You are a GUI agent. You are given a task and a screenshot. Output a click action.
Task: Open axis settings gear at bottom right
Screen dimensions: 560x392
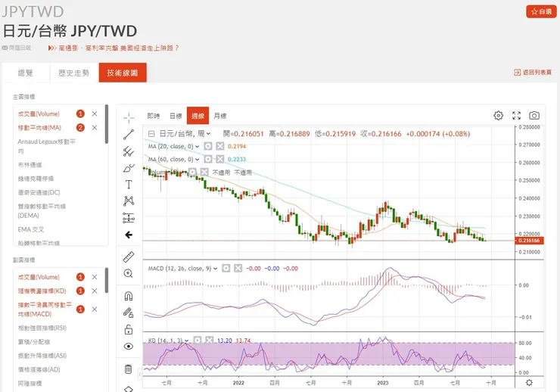tap(529, 382)
